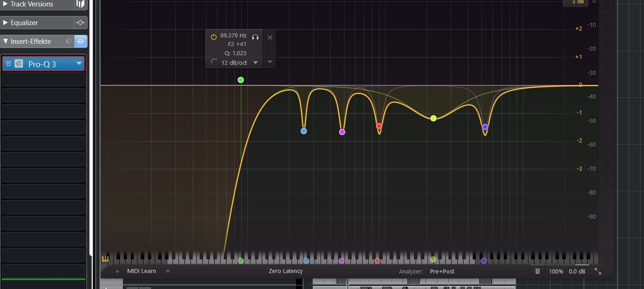Click the resize arrows icon at bottom right

coord(598,271)
